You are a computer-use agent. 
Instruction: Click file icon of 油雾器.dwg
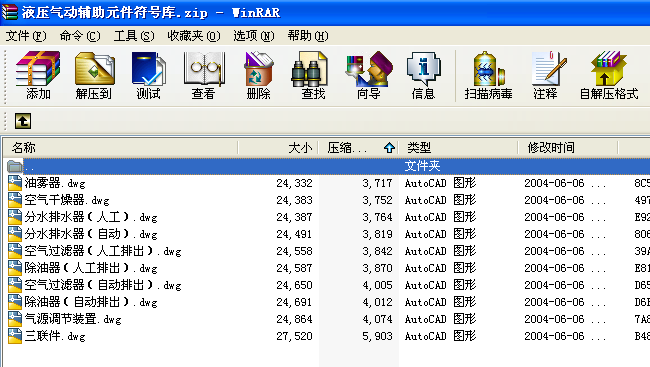pyautogui.click(x=15, y=183)
